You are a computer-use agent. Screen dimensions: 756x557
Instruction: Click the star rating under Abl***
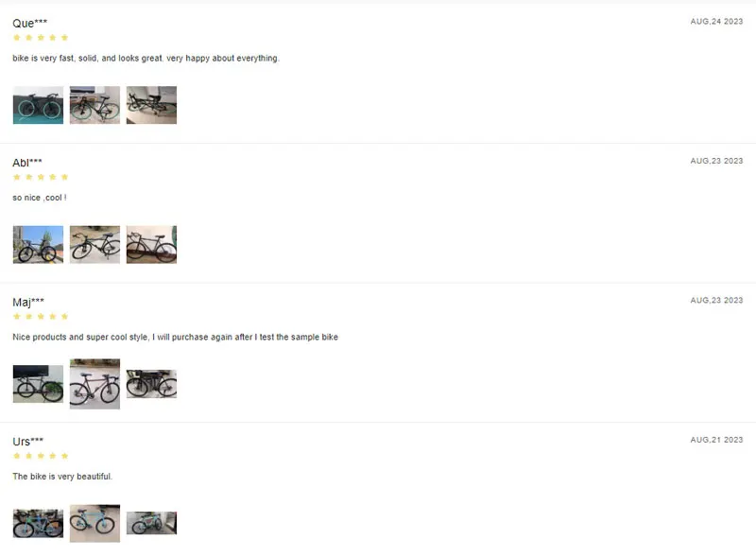point(41,177)
